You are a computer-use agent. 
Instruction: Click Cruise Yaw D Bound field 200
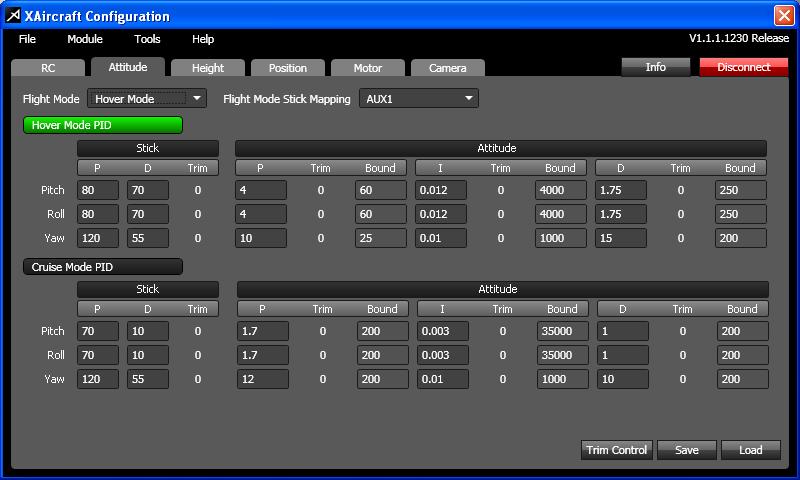click(743, 379)
